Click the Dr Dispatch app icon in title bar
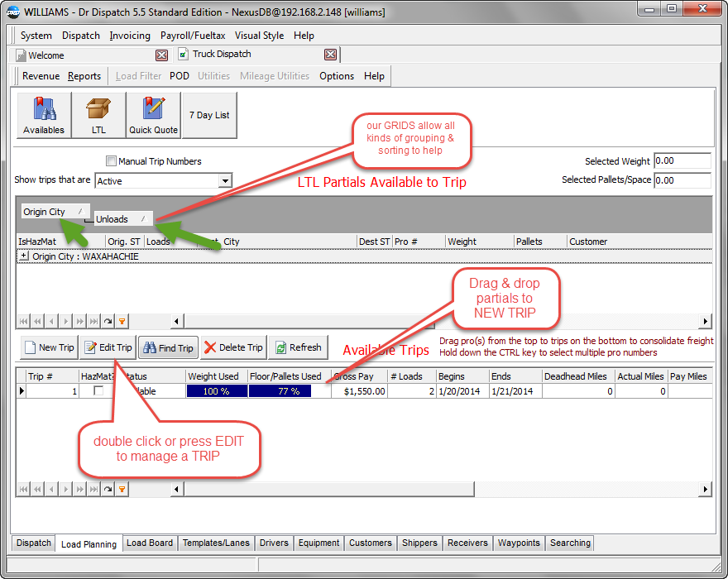The height and width of the screenshot is (579, 728). point(13,12)
